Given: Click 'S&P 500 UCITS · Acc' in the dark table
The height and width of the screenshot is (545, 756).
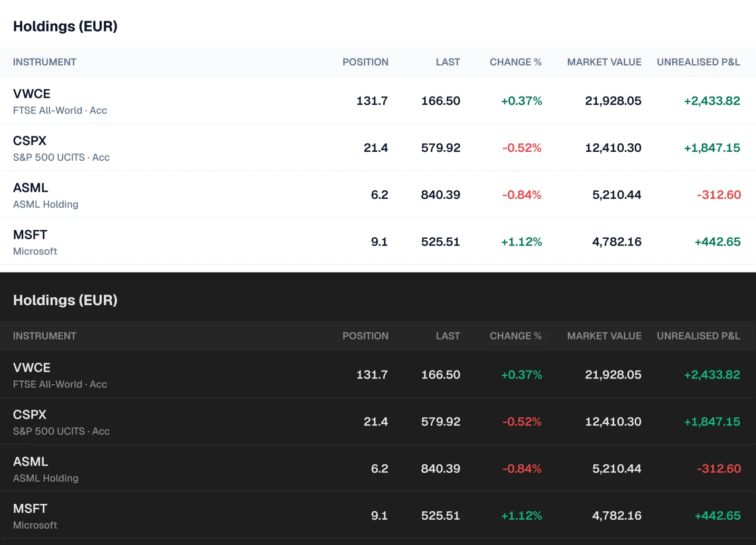Looking at the screenshot, I should [x=62, y=432].
